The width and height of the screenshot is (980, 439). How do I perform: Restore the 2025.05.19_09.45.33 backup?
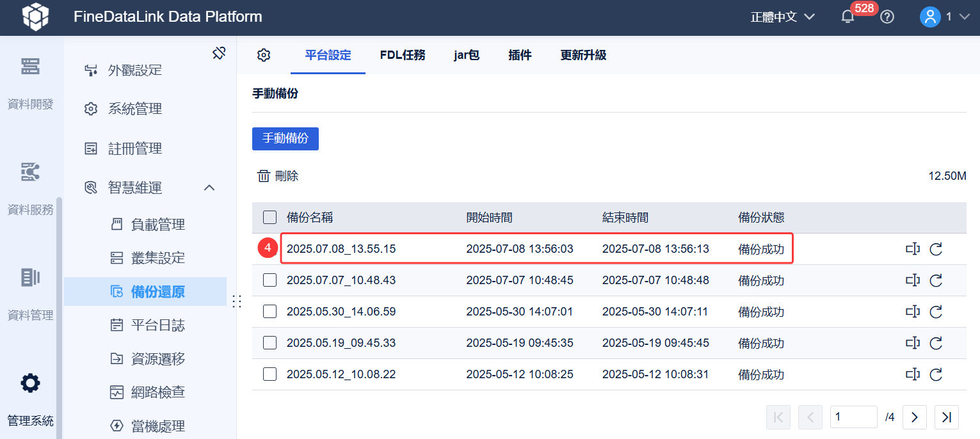[x=936, y=343]
